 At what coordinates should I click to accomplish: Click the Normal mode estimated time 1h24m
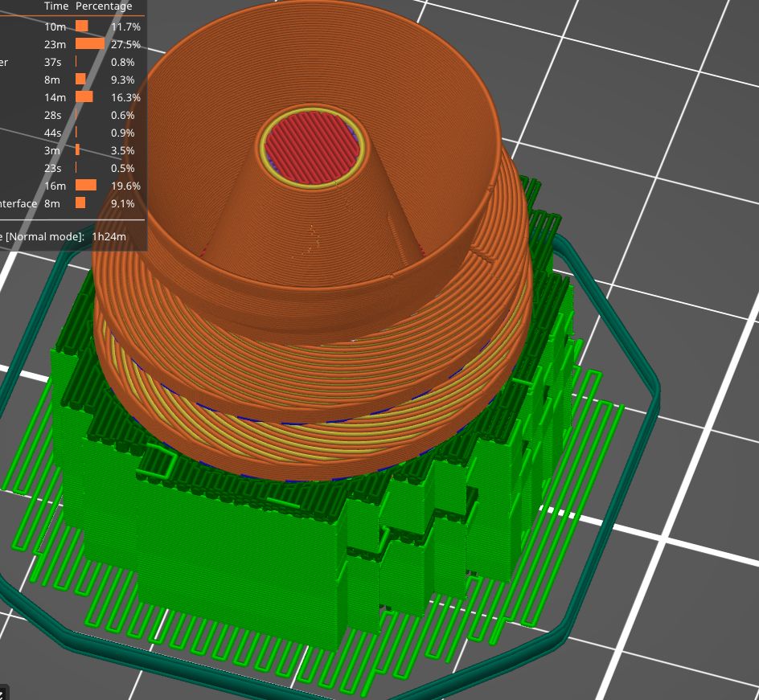109,236
